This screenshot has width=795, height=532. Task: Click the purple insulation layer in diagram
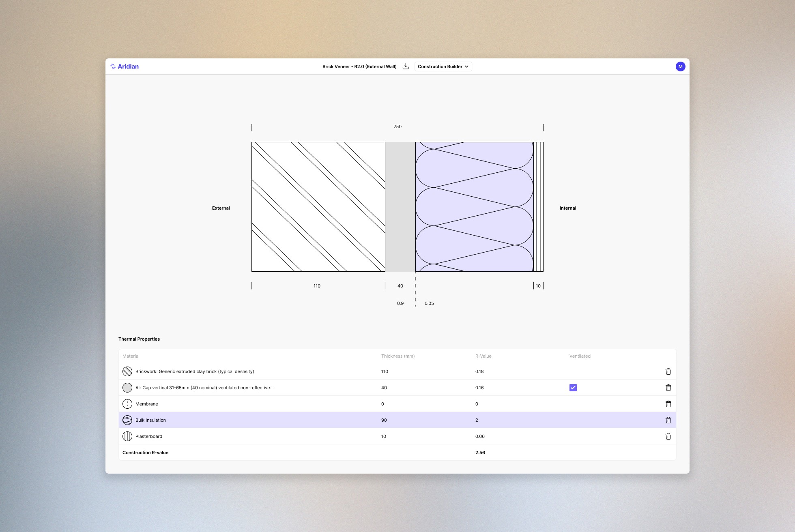coord(474,207)
